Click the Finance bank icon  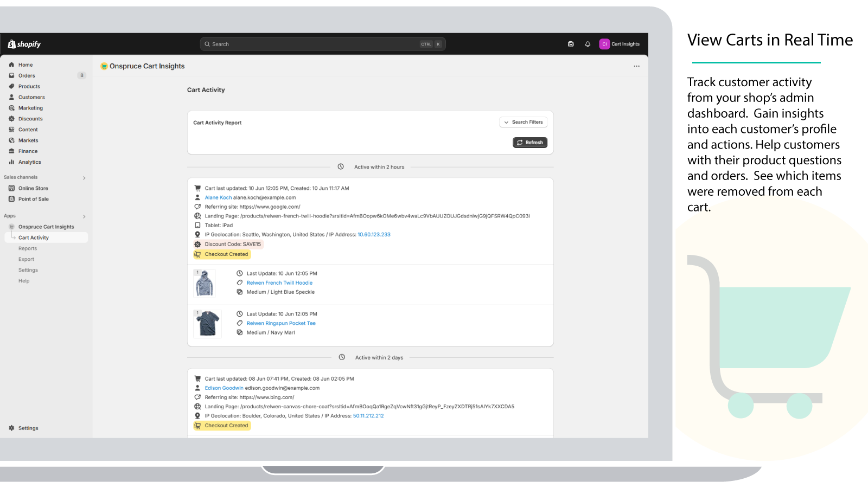coord(11,151)
